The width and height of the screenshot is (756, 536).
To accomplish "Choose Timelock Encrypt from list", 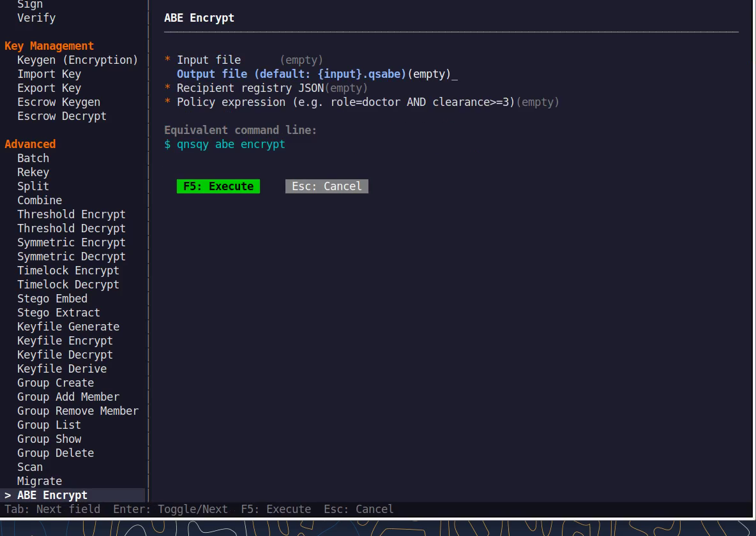I will tap(68, 271).
